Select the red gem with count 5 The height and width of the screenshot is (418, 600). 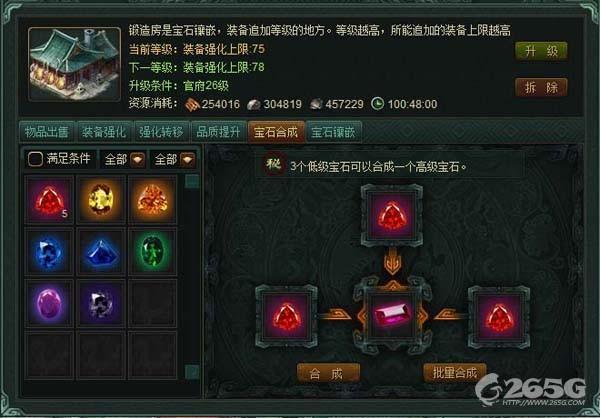click(49, 200)
